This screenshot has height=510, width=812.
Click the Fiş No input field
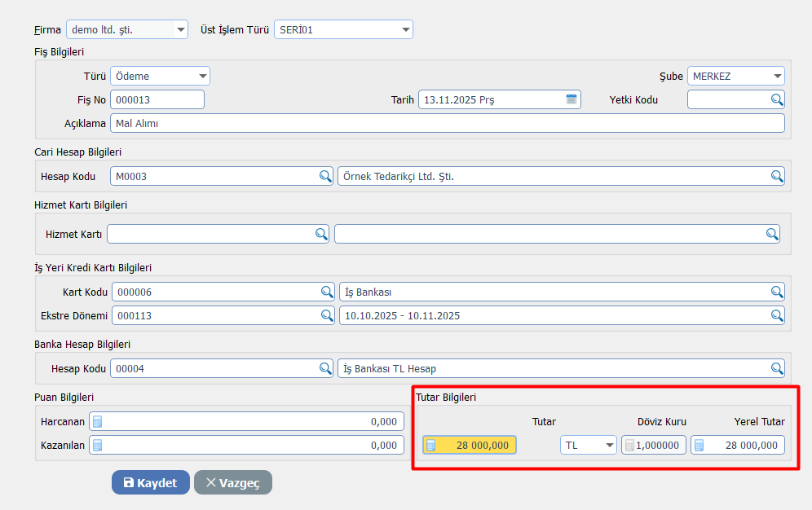click(x=157, y=99)
